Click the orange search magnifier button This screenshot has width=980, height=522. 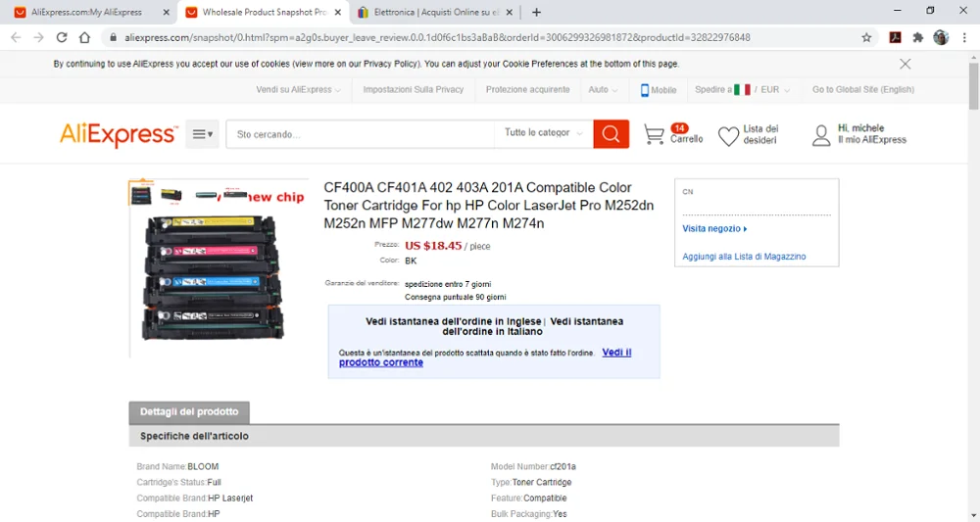pos(611,133)
